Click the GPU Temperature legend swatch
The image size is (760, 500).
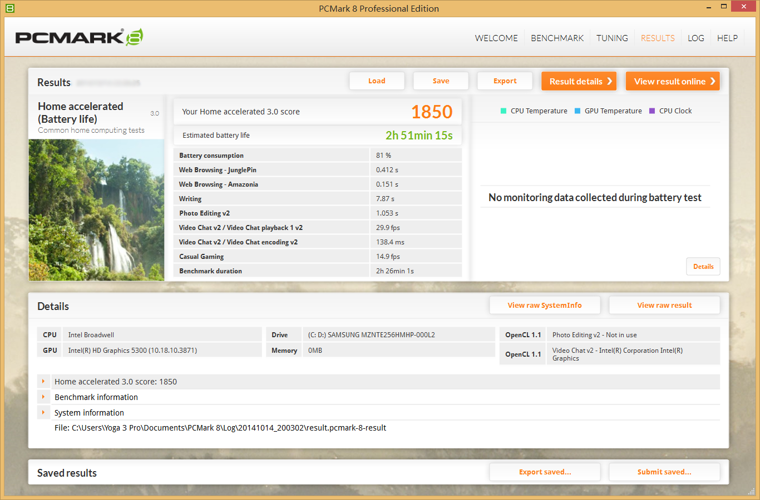[577, 111]
